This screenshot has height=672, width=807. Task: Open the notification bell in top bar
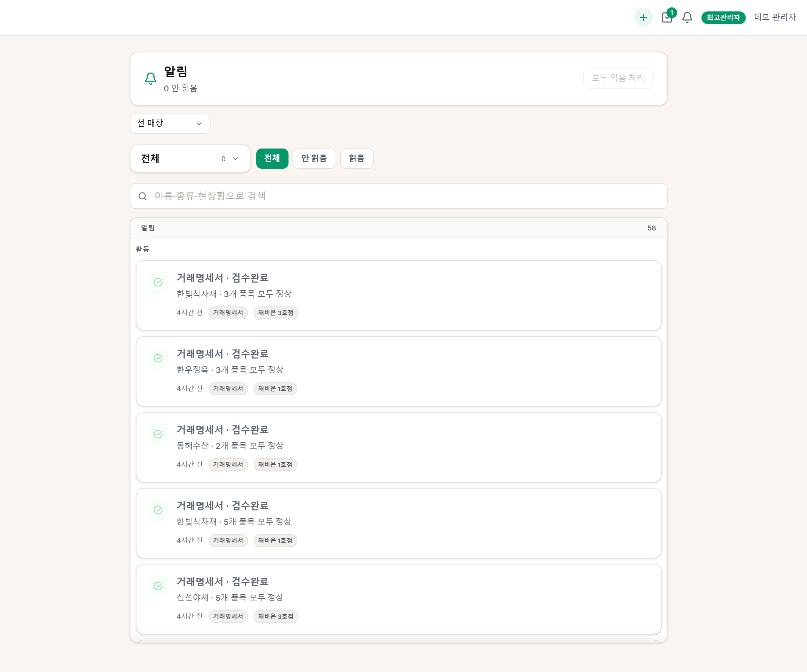(687, 17)
